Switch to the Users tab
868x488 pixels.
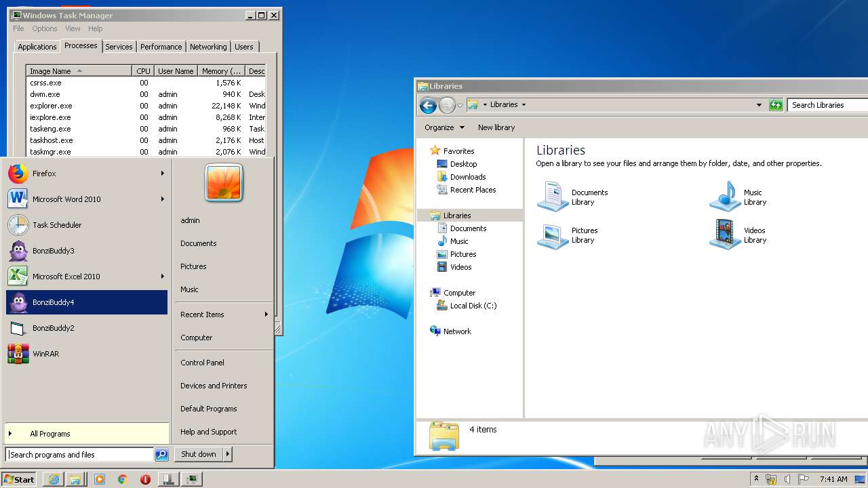(x=244, y=47)
